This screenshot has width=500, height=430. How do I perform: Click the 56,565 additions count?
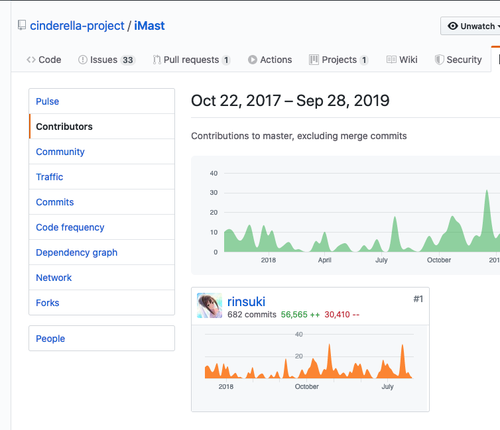[x=300, y=314]
